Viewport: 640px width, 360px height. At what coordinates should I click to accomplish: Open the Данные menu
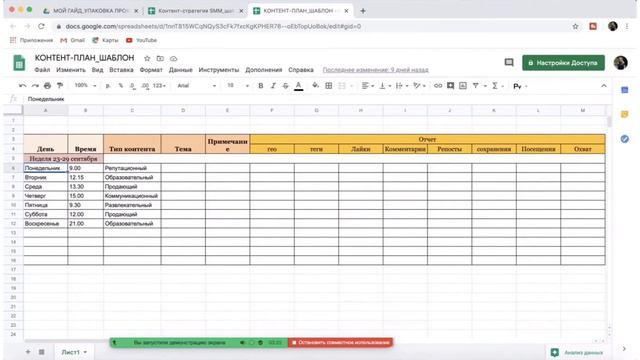(180, 70)
